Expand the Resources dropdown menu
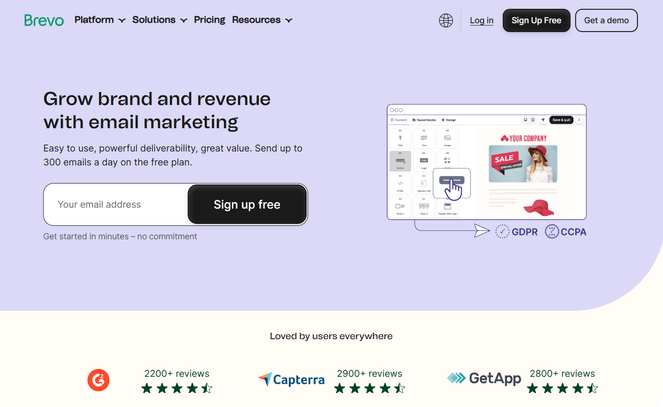This screenshot has height=407, width=663. click(262, 20)
